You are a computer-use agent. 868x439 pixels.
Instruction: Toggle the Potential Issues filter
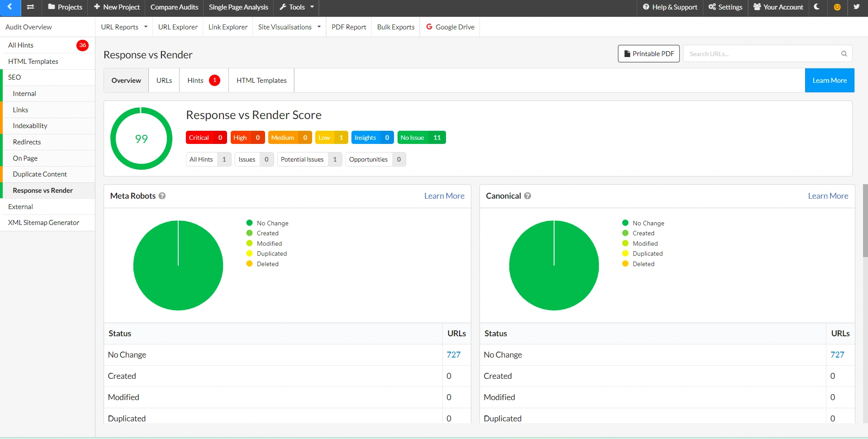coord(309,159)
